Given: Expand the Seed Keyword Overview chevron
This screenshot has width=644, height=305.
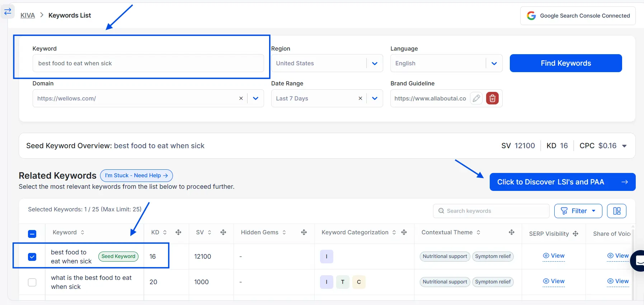Looking at the screenshot, I should (x=624, y=146).
